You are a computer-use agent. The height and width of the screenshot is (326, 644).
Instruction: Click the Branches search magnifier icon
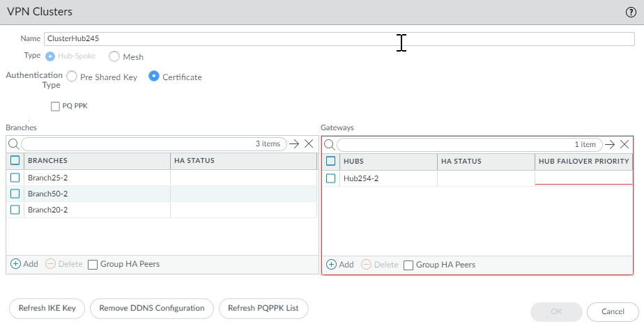14,144
